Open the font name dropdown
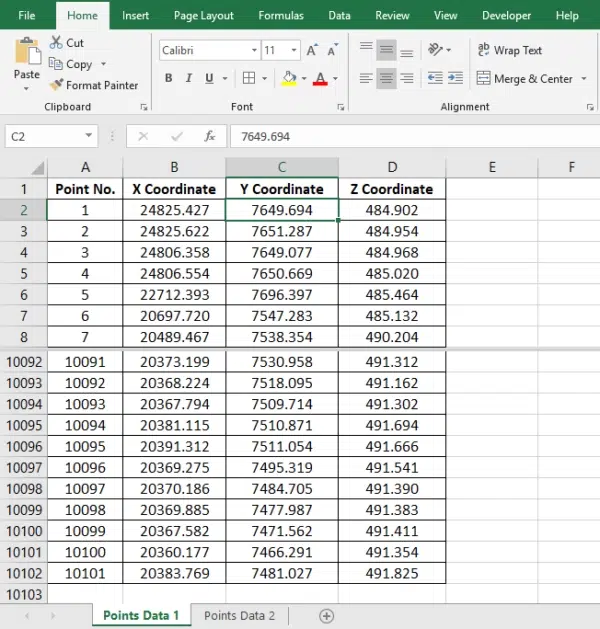This screenshot has height=629, width=600. 254,50
